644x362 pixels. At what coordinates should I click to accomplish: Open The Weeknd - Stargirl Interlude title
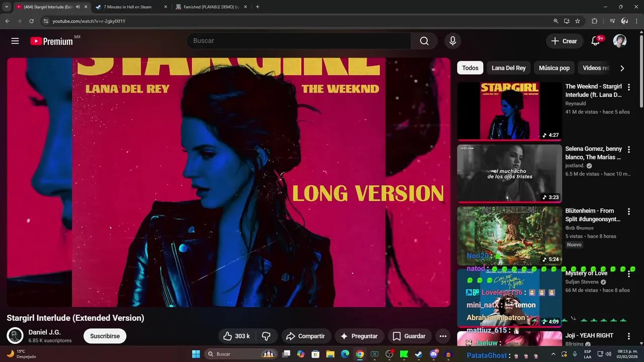point(594,90)
